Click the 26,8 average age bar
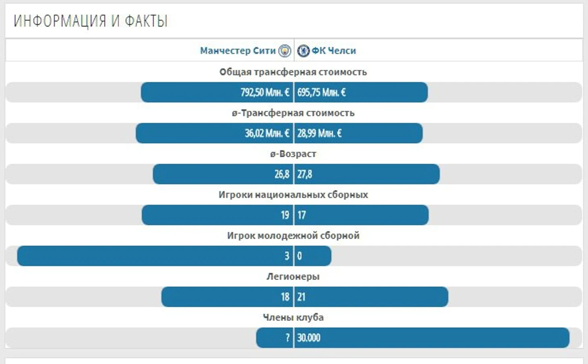Screen dimensions: 588x364 223,174
